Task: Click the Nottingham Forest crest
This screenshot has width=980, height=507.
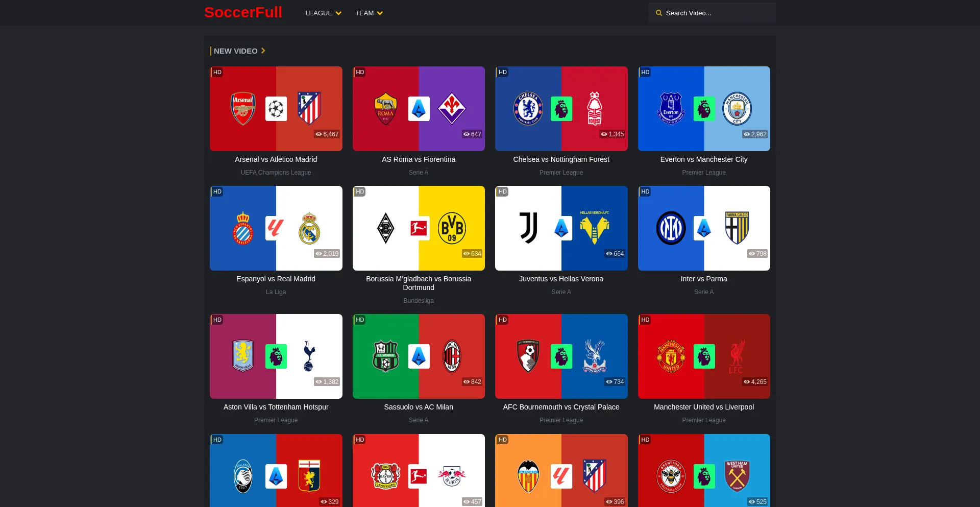Action: click(595, 109)
